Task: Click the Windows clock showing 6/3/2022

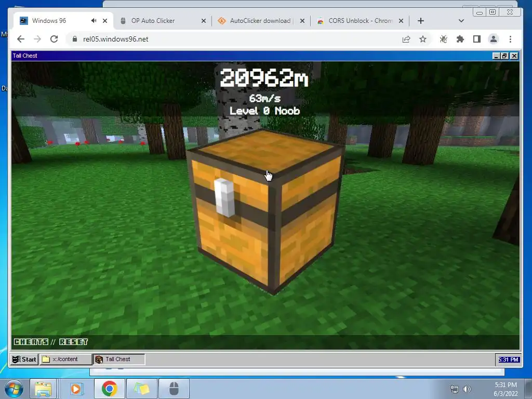Action: 506,389
